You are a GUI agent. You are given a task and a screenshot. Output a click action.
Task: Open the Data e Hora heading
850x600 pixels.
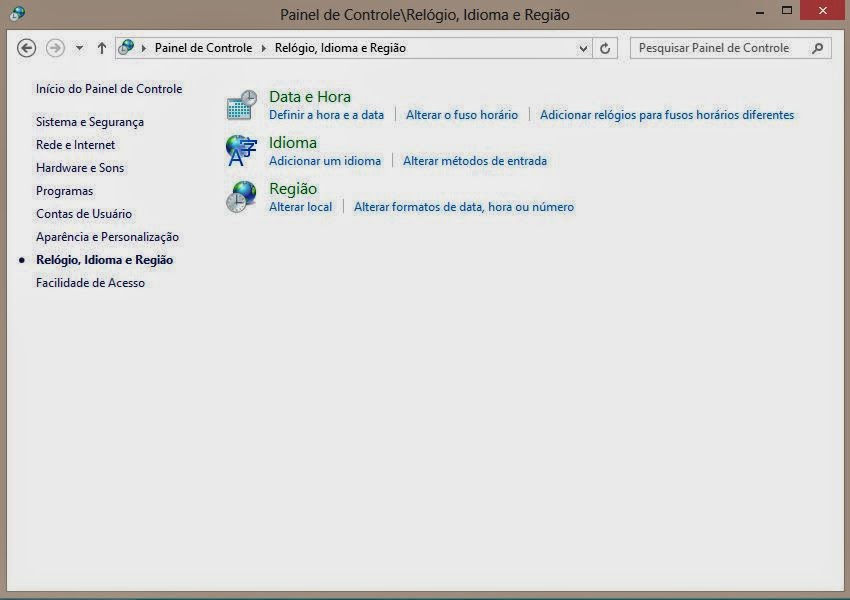point(310,96)
